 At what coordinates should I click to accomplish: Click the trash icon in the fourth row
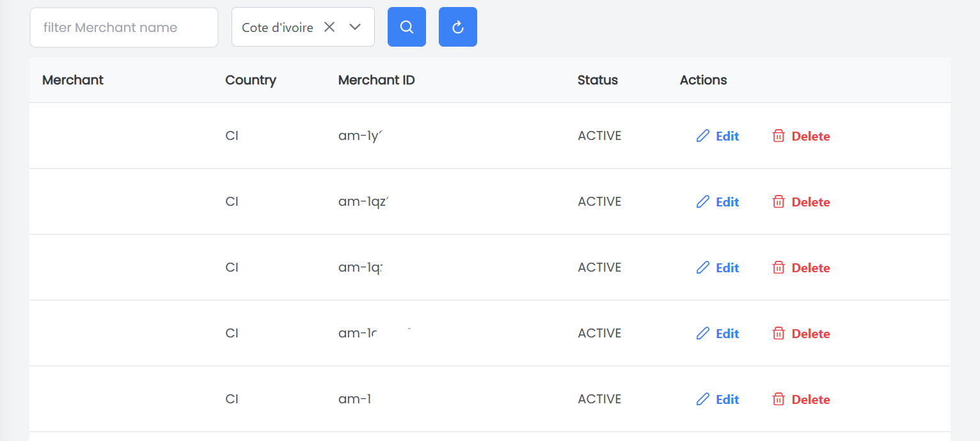click(x=778, y=333)
